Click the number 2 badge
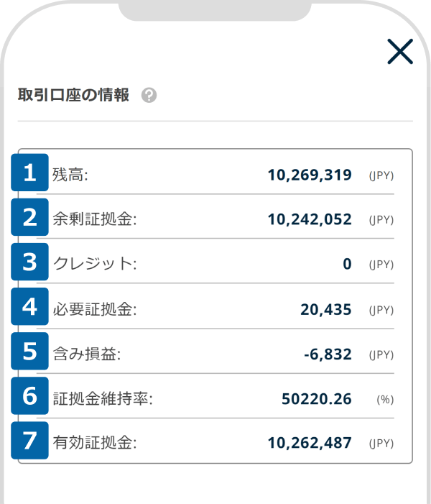 [29, 218]
